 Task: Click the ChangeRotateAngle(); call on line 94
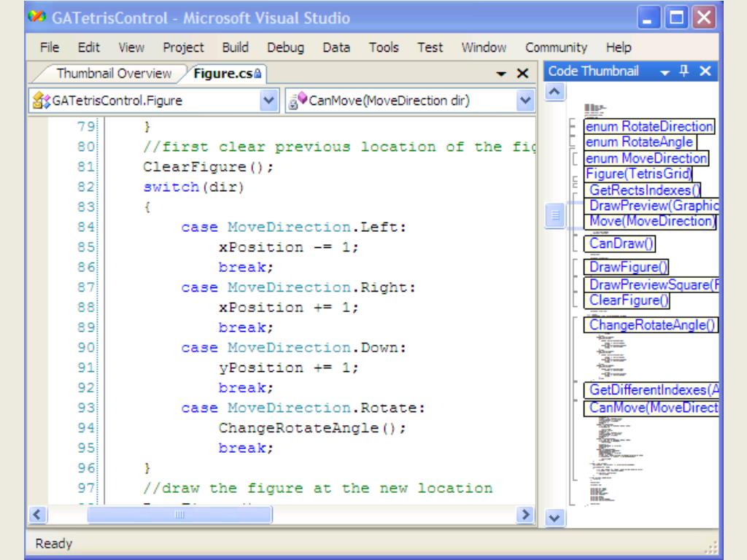click(312, 428)
